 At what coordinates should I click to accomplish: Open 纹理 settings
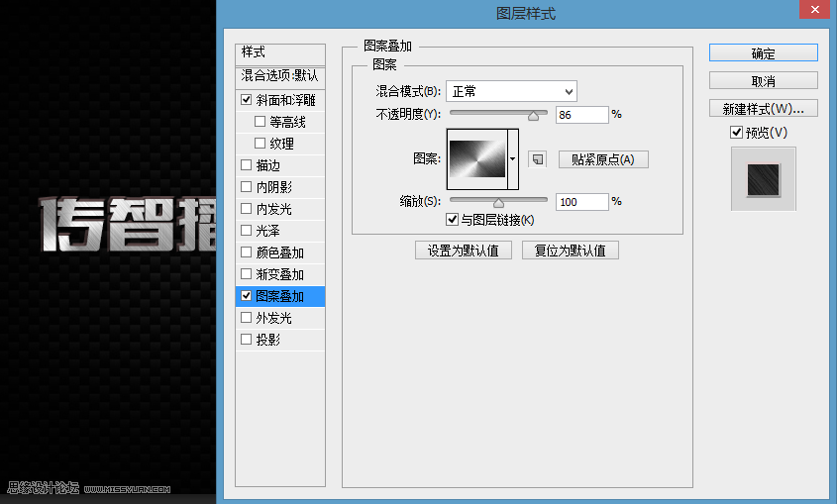(x=282, y=144)
